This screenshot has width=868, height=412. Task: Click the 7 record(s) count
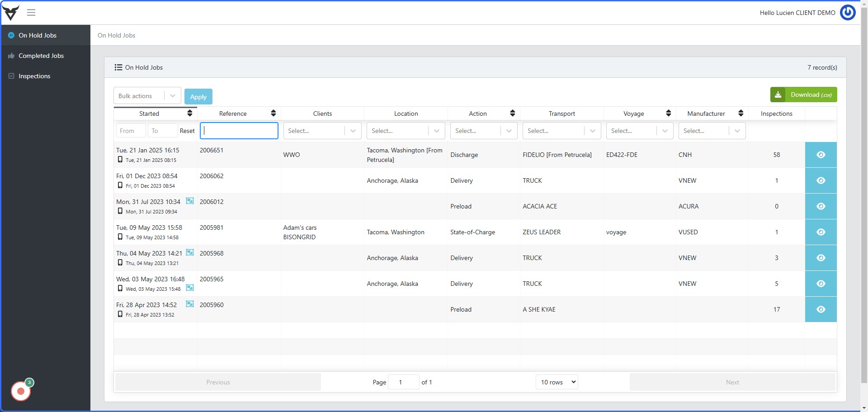pyautogui.click(x=822, y=67)
